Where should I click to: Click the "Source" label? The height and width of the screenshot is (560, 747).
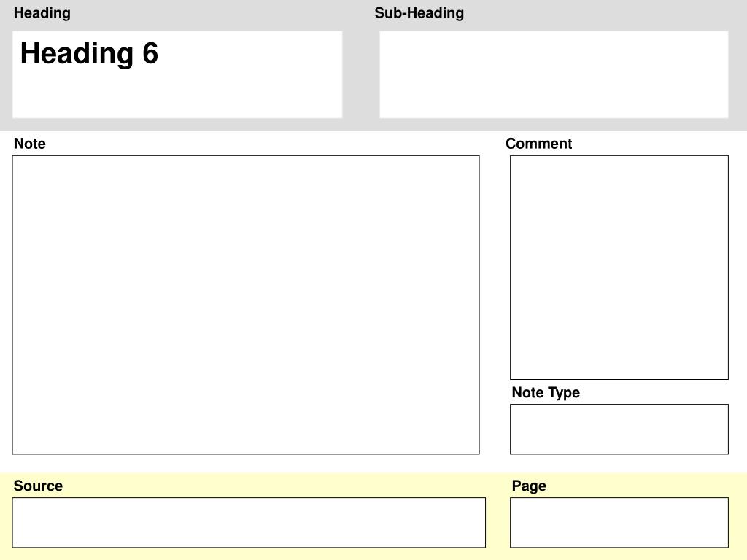38,486
